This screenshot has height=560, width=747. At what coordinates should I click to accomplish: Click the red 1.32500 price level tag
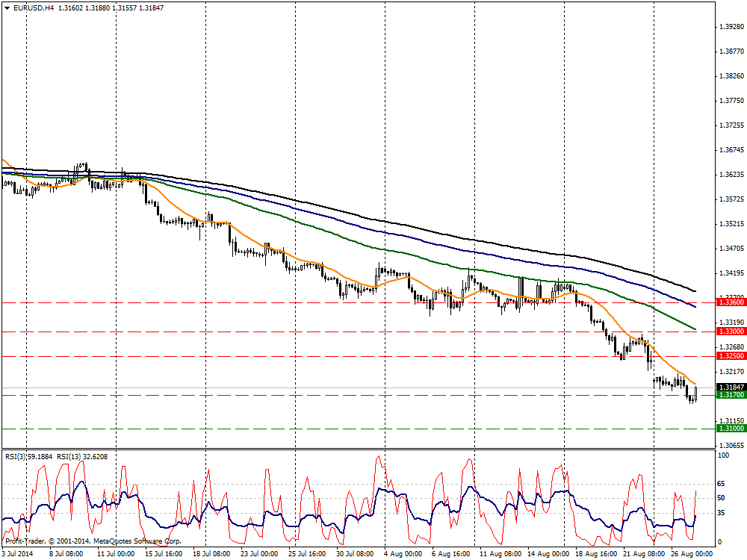[x=731, y=356]
